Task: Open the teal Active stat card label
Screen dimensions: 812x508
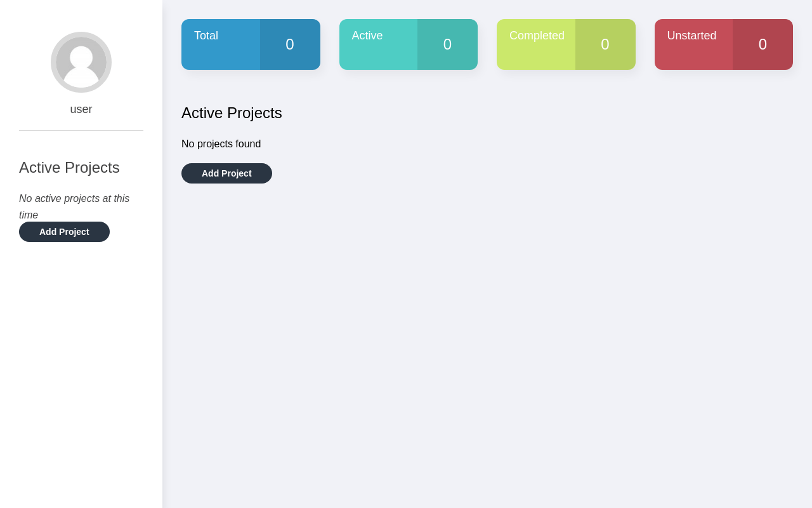Action: 367,36
